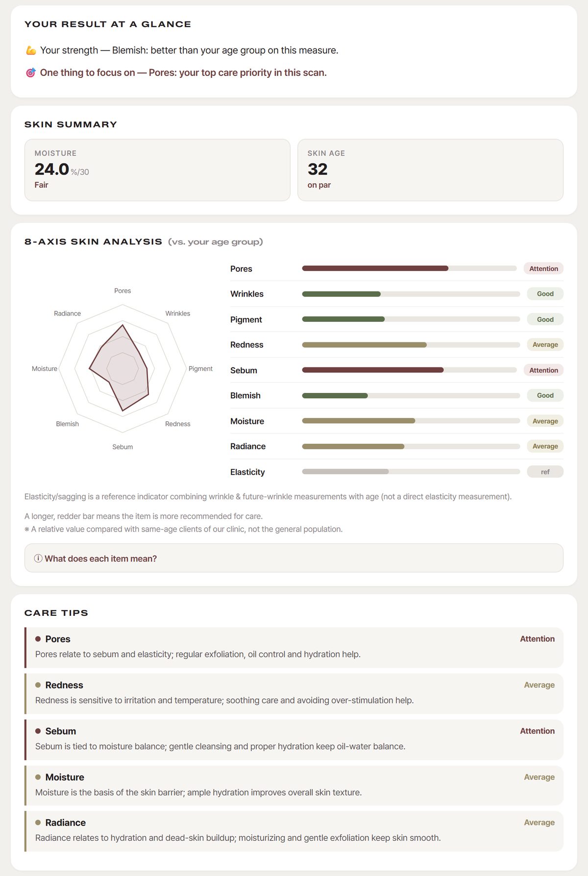Viewport: 588px width, 876px height.
Task: Click the dark red bullet next to Pores tip
Action: [x=38, y=639]
